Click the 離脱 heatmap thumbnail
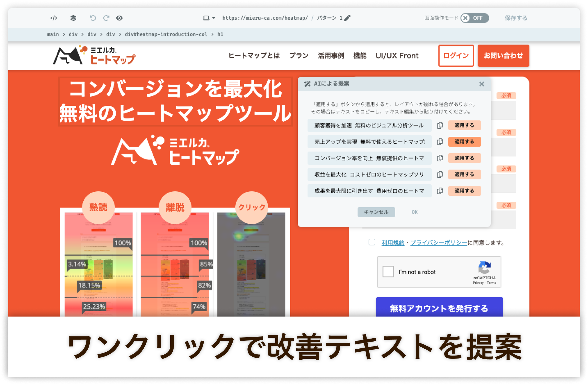Screen dimensions: 588x385 tap(175, 264)
